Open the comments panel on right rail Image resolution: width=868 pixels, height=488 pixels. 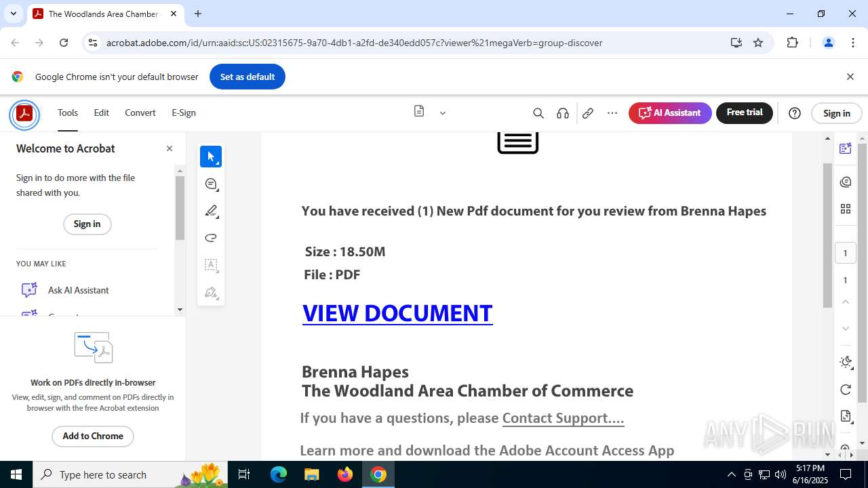846,182
